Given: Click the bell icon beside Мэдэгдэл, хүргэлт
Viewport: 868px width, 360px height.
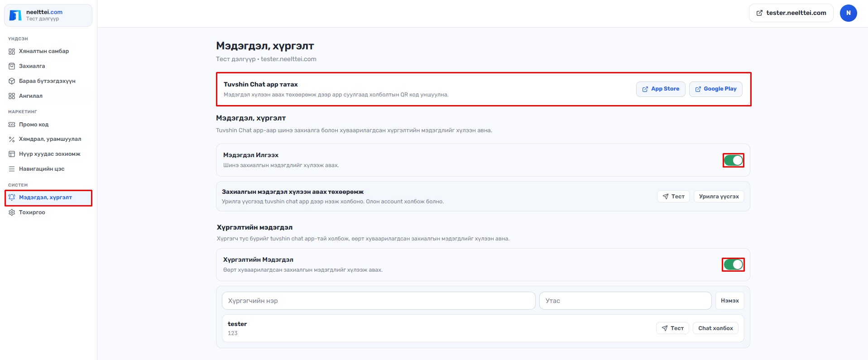Looking at the screenshot, I should [12, 197].
